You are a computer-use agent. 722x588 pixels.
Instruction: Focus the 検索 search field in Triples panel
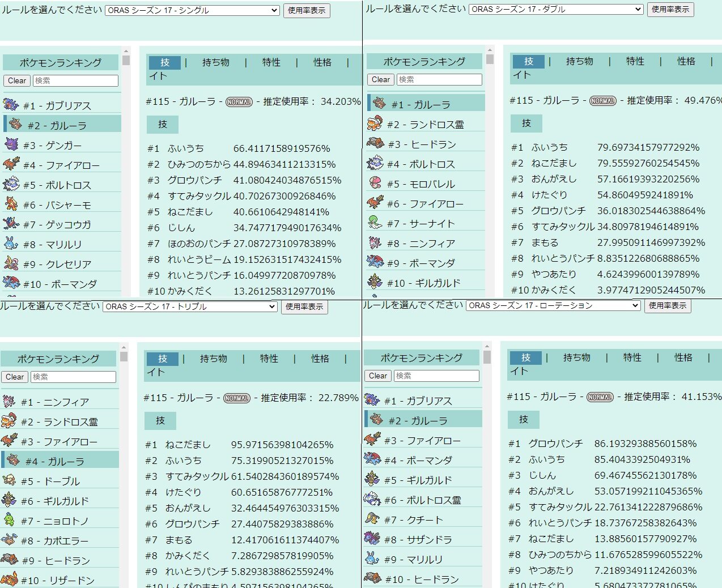[x=73, y=377]
